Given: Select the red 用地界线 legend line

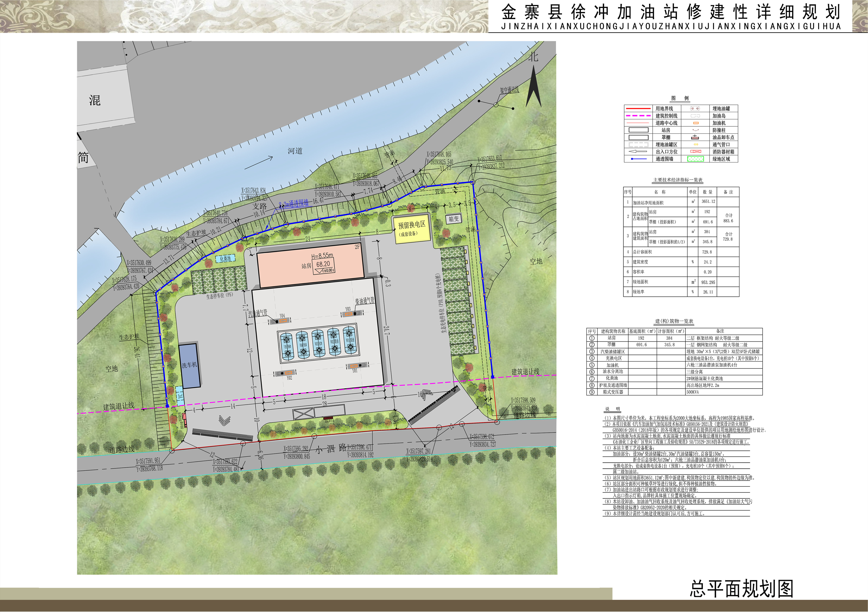Looking at the screenshot, I should [638, 109].
